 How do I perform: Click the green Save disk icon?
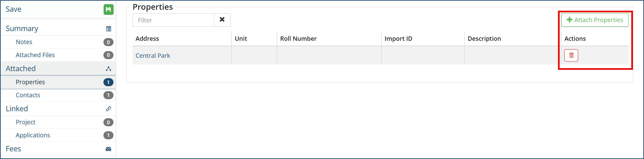coord(108,9)
